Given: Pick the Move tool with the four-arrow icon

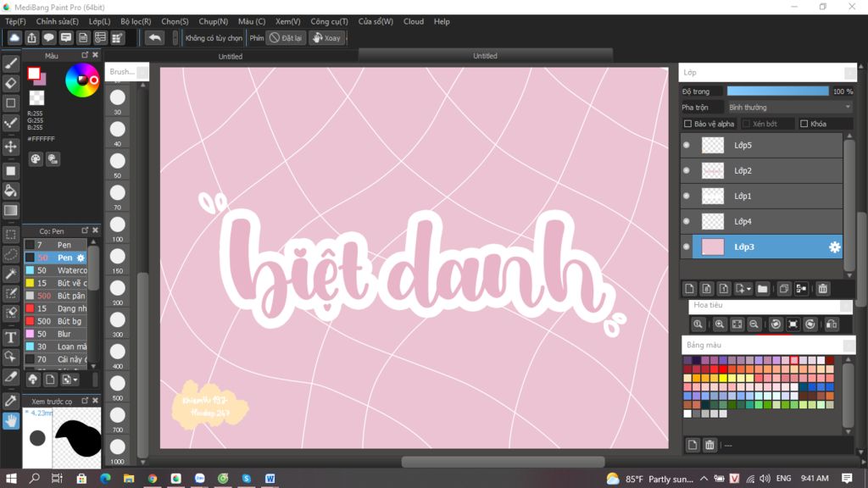Looking at the screenshot, I should [x=10, y=147].
